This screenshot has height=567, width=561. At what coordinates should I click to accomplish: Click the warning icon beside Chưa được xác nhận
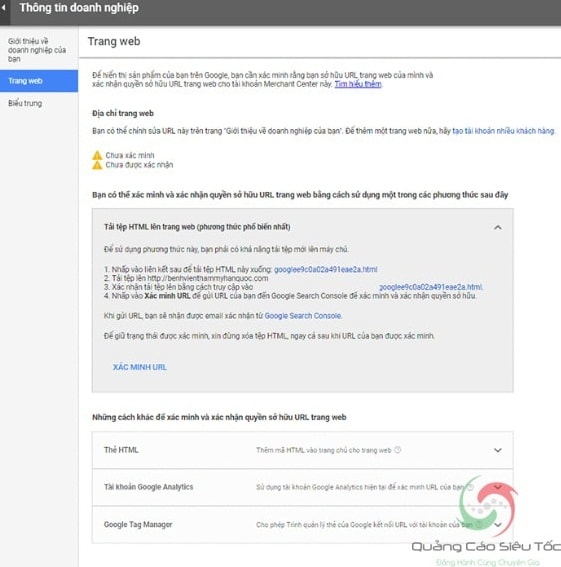(97, 165)
